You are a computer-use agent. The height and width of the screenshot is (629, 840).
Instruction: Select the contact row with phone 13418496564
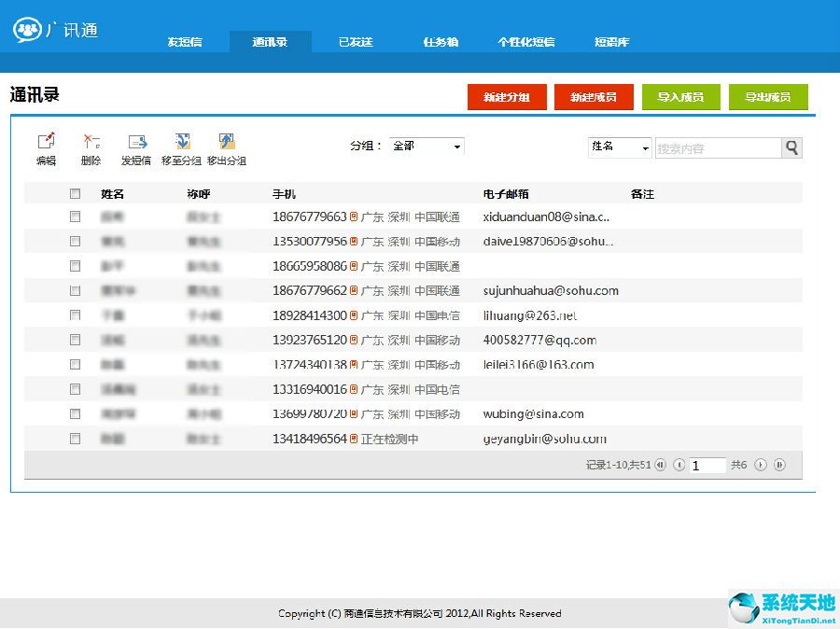tap(76, 439)
